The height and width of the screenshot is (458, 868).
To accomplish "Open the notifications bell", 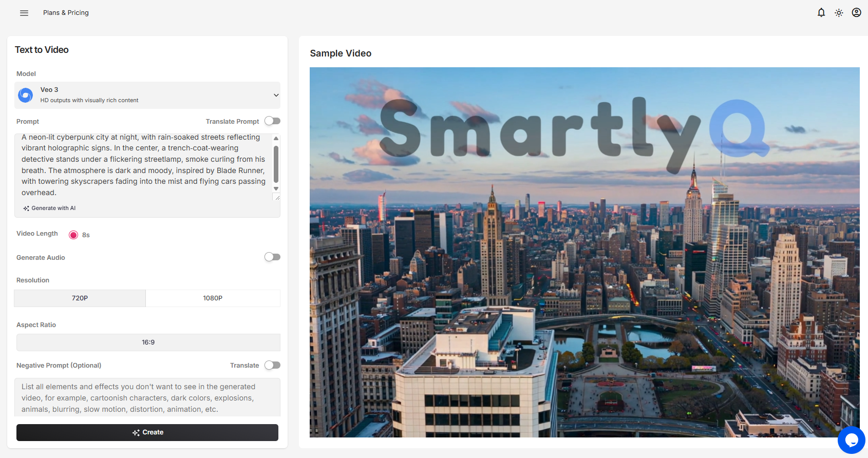I will (x=821, y=13).
